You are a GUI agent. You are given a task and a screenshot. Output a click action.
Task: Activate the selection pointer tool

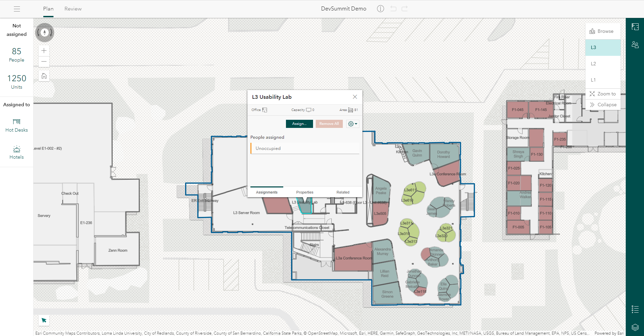(44, 320)
